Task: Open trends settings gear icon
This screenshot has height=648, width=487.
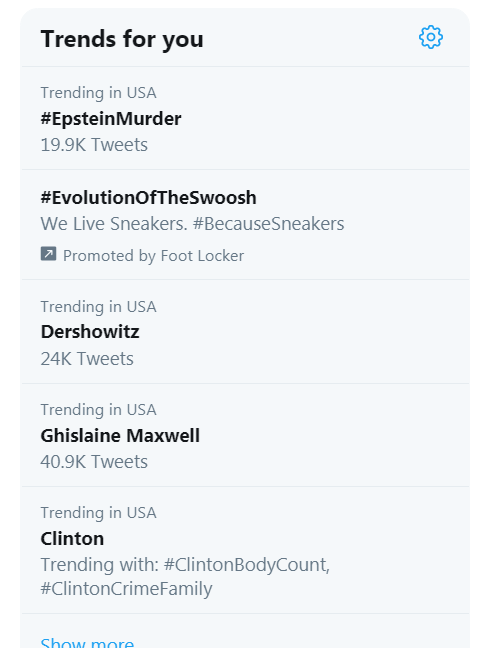Action: (x=431, y=37)
